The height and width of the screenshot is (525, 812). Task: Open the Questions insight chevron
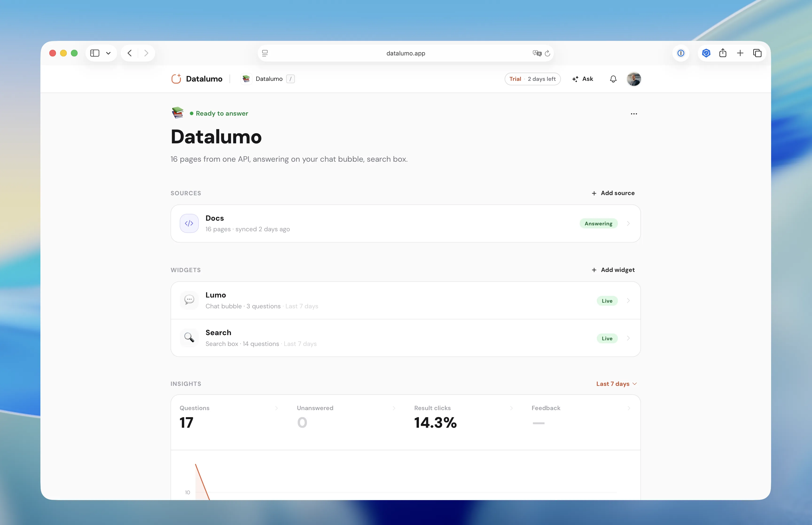click(276, 408)
